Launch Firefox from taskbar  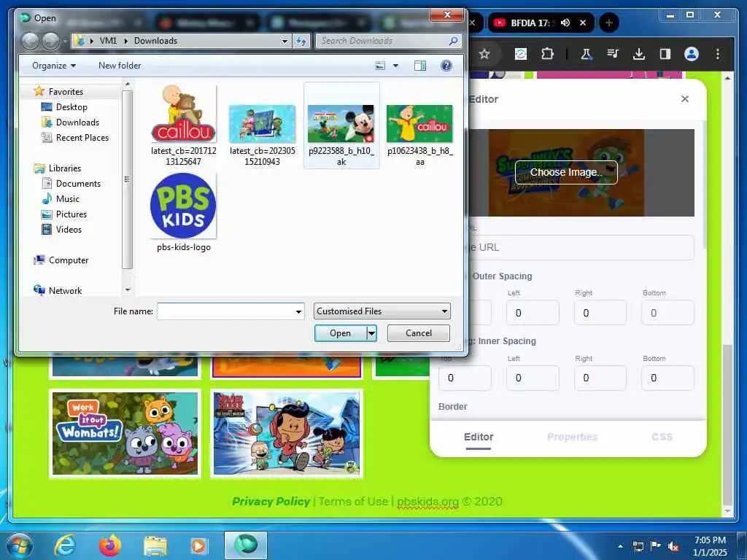coord(109,545)
